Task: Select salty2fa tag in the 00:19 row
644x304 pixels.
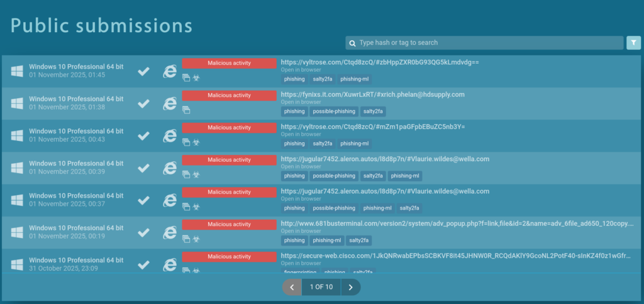Action: click(x=359, y=240)
